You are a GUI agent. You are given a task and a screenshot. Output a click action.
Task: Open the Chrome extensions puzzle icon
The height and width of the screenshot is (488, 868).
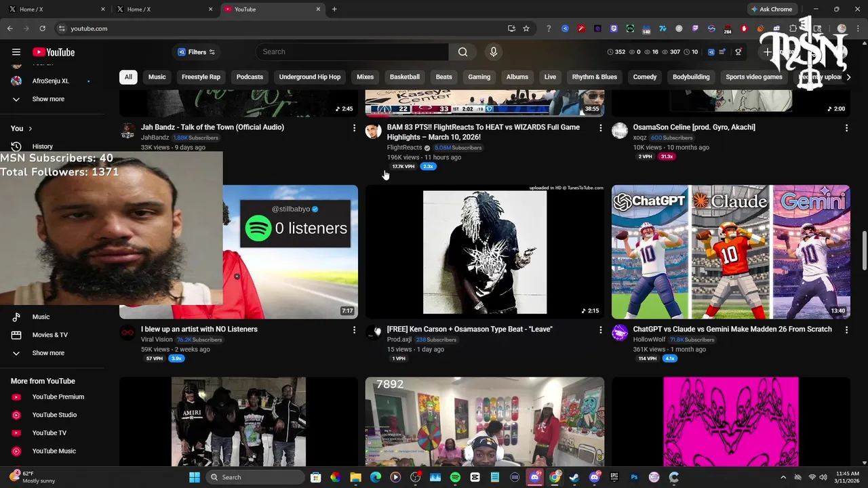(793, 28)
